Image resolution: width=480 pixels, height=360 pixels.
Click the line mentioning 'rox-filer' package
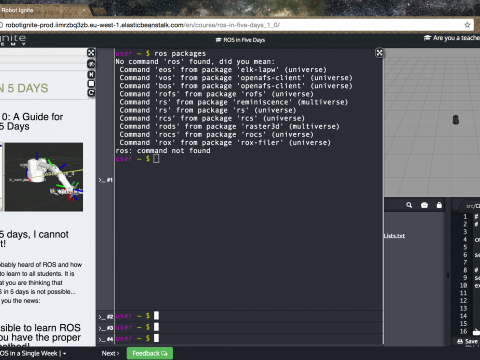[225, 143]
